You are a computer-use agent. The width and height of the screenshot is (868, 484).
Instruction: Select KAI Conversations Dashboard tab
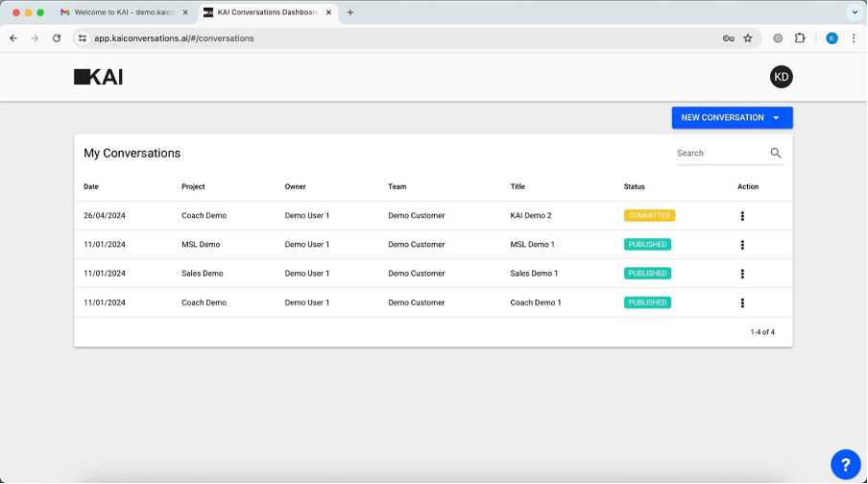tap(268, 12)
